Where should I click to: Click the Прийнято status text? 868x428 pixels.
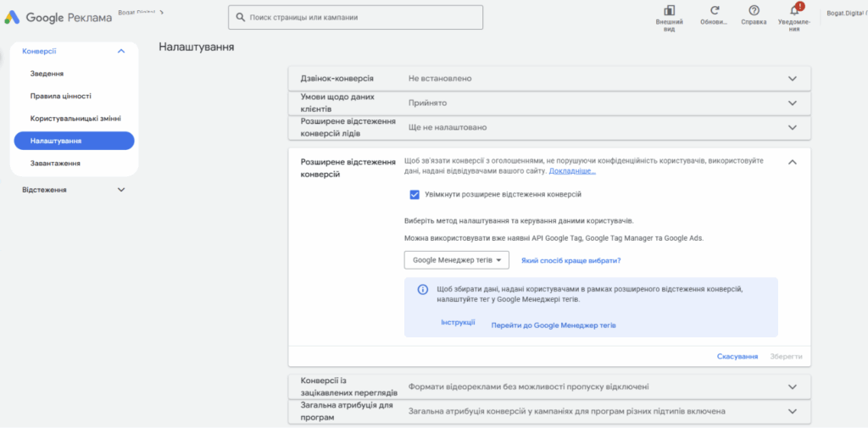427,103
